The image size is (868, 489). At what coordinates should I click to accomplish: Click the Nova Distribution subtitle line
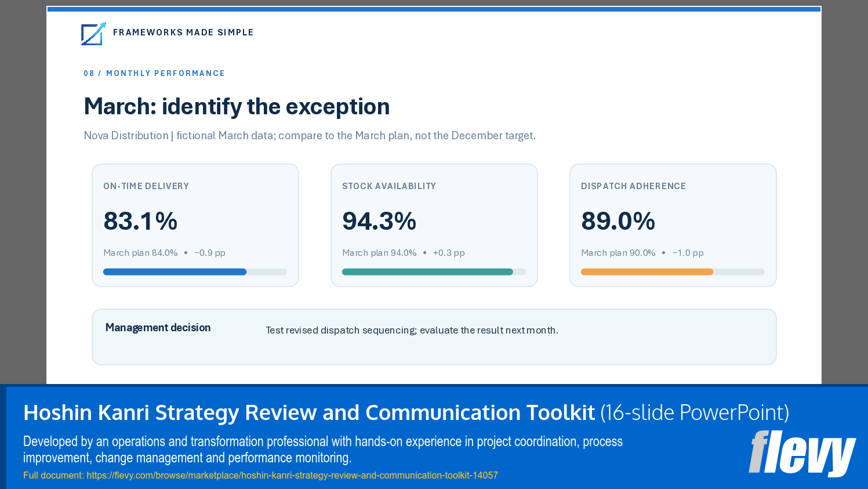[310, 136]
